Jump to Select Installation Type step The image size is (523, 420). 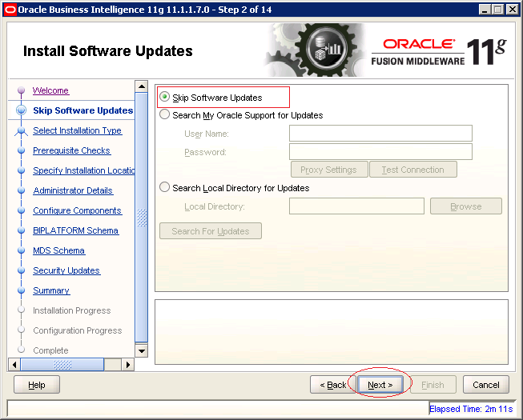(x=78, y=130)
